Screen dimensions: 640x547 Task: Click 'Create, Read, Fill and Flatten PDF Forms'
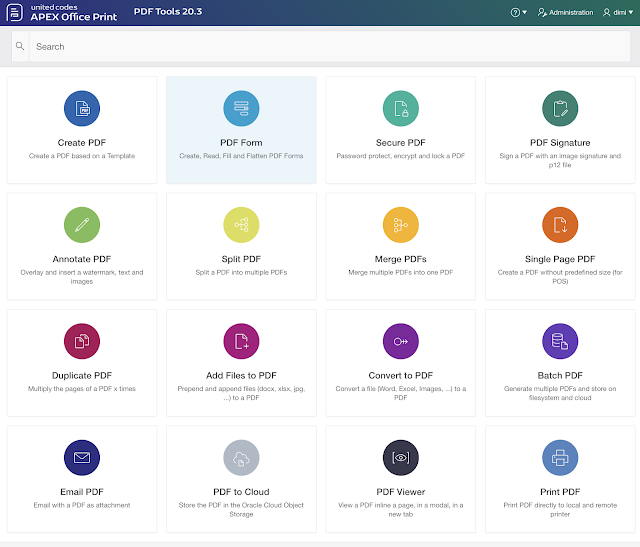(241, 156)
